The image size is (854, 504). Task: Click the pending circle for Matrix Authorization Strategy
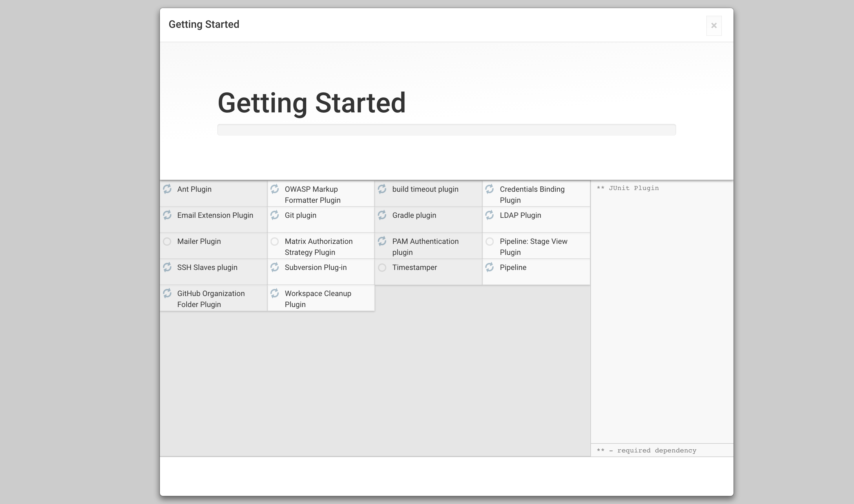(275, 242)
